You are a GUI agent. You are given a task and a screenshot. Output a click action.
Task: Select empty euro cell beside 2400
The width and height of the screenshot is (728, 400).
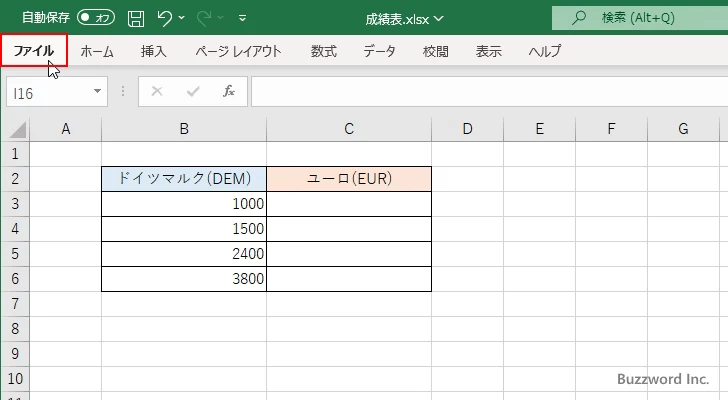pyautogui.click(x=349, y=254)
